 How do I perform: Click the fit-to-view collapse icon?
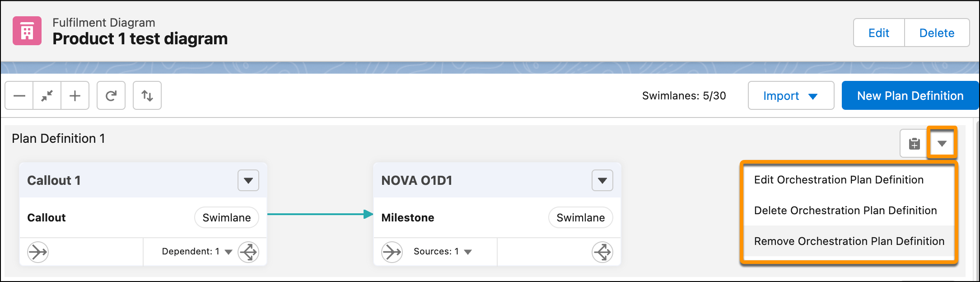(47, 96)
